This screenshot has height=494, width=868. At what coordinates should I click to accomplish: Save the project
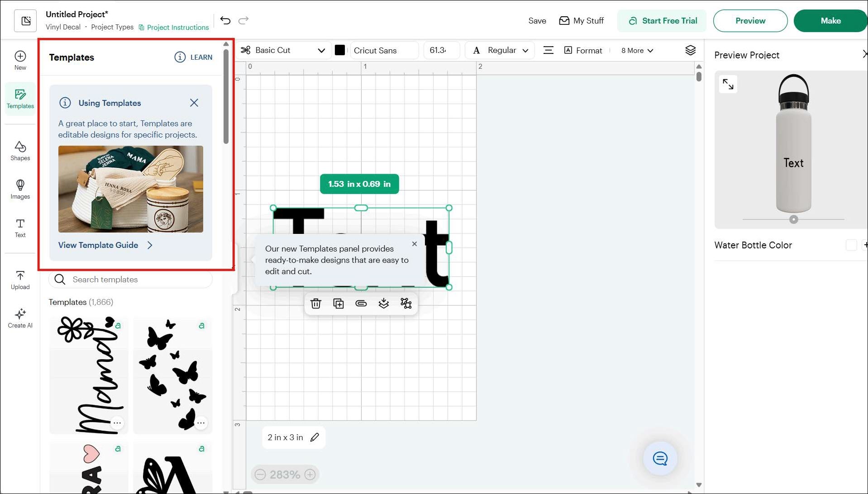pos(537,21)
